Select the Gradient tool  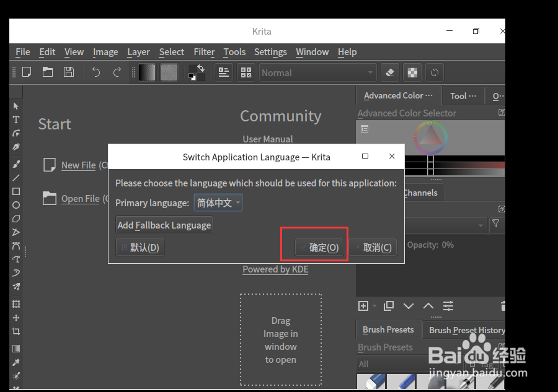pos(16,349)
